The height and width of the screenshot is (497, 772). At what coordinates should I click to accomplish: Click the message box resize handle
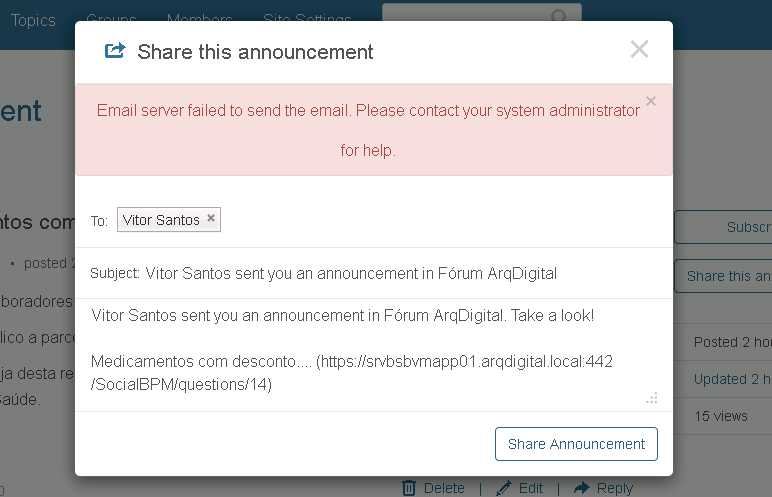(x=652, y=398)
